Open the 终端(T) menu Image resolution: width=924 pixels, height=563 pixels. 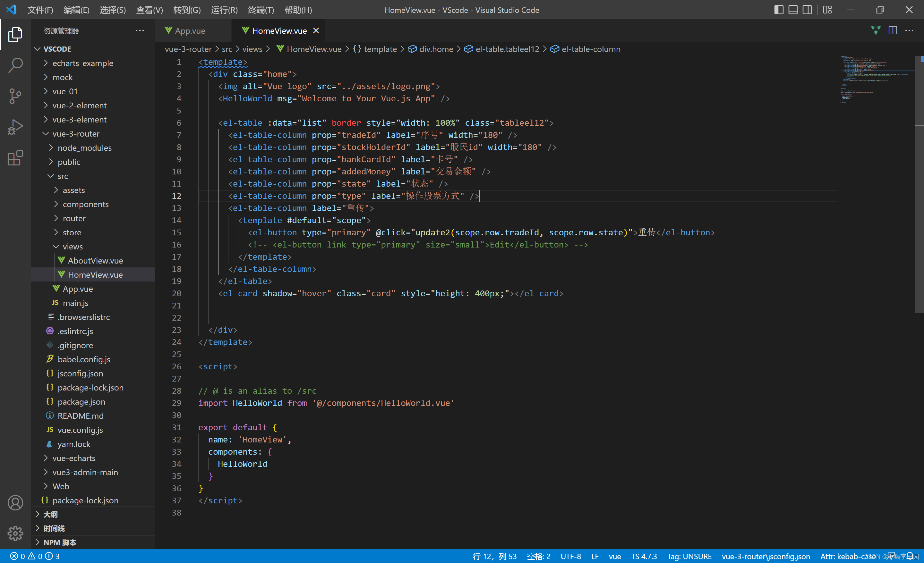[x=261, y=10]
